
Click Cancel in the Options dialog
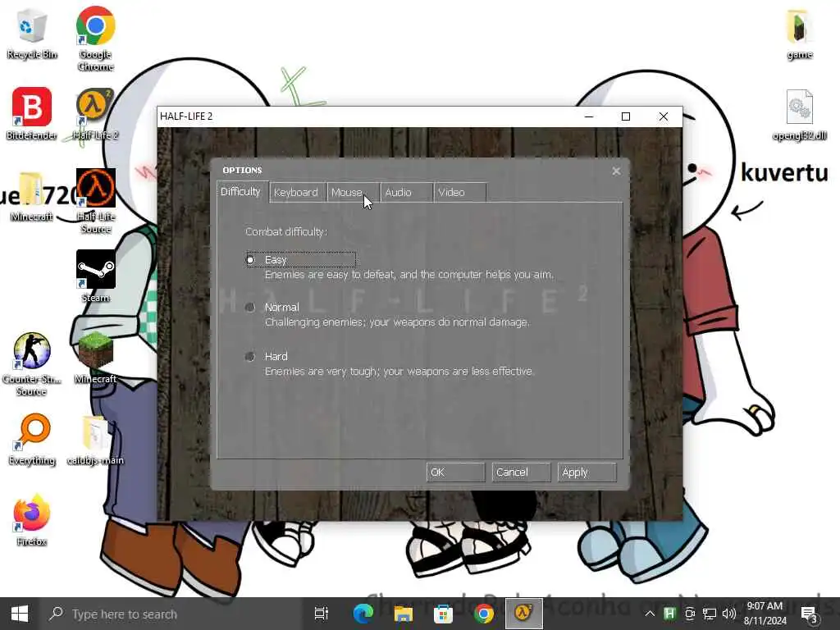pos(521,472)
